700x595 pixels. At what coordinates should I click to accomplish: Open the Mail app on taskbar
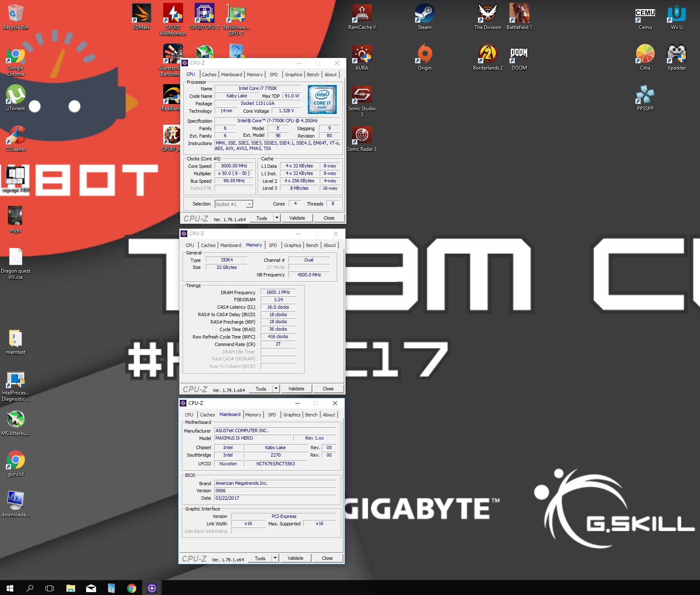coord(91,588)
